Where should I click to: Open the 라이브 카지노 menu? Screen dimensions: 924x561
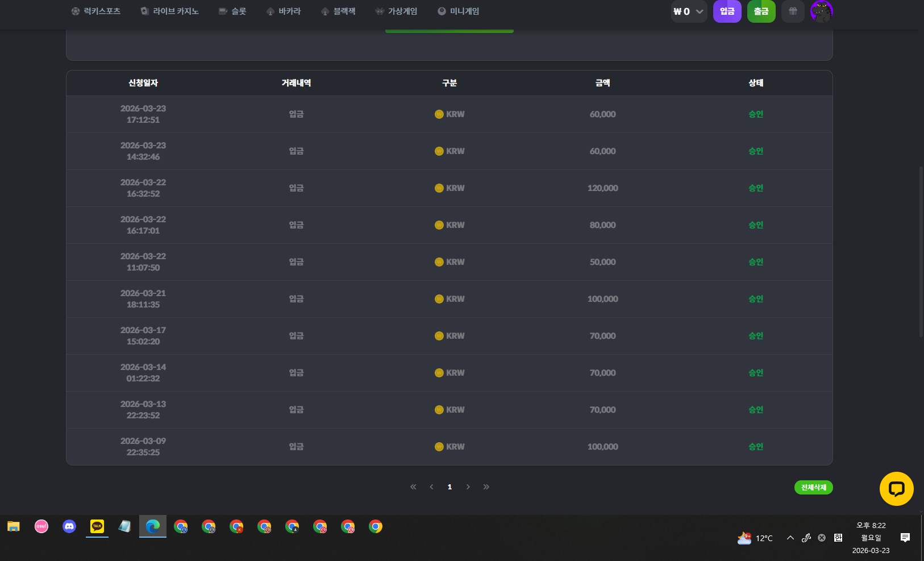[170, 11]
